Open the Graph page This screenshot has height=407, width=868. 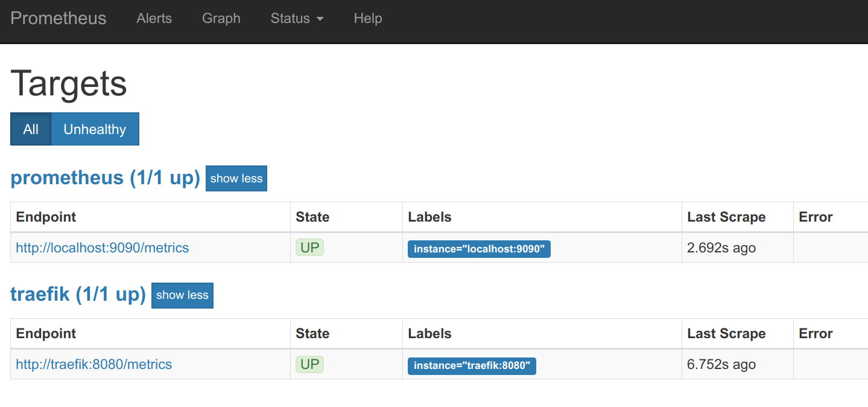coord(221,19)
